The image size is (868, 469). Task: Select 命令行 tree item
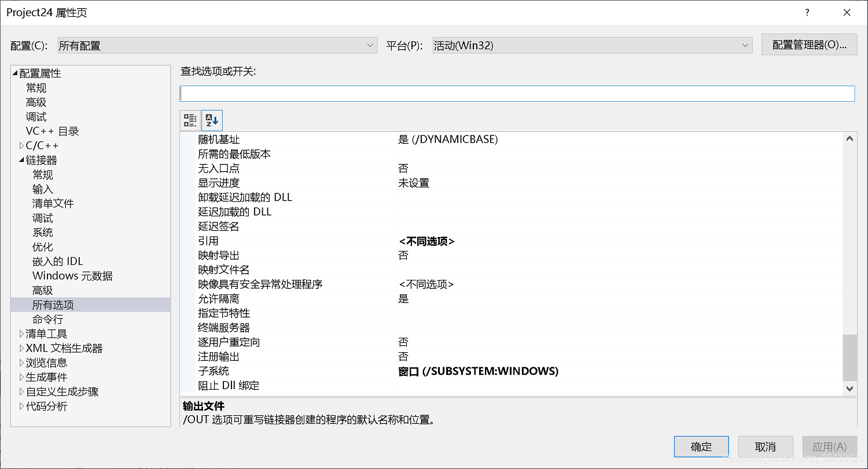(48, 319)
